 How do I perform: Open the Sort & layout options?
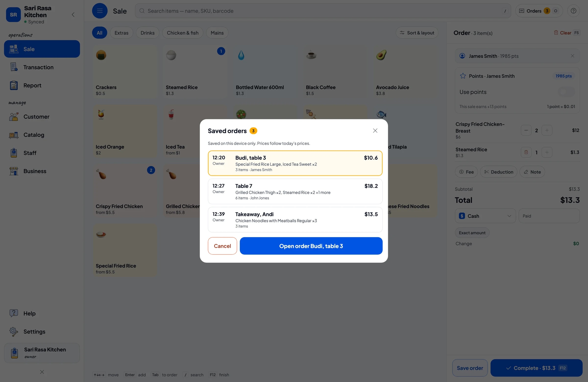coord(417,33)
